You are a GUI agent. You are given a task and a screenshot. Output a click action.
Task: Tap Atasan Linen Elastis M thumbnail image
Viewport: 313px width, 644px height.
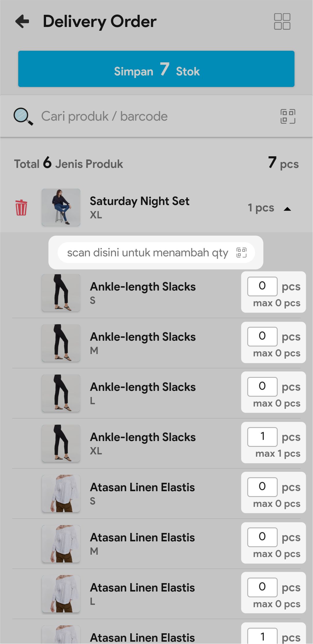(61, 544)
